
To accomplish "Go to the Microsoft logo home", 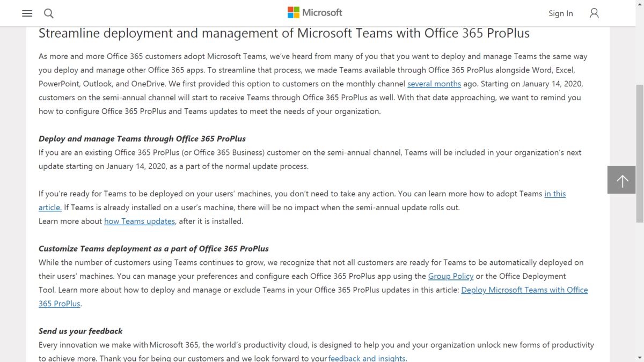I will coord(315,12).
